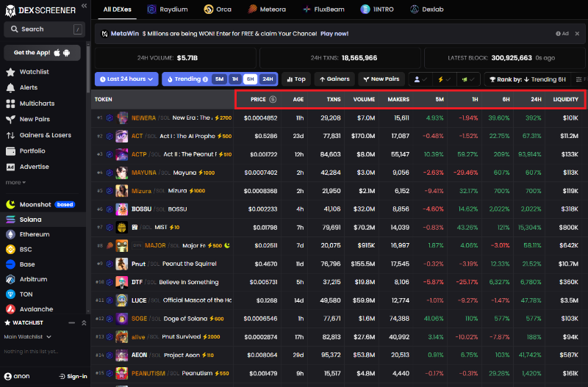Image resolution: width=588 pixels, height=387 pixels.
Task: Sort by VOLUME column header
Action: [364, 99]
